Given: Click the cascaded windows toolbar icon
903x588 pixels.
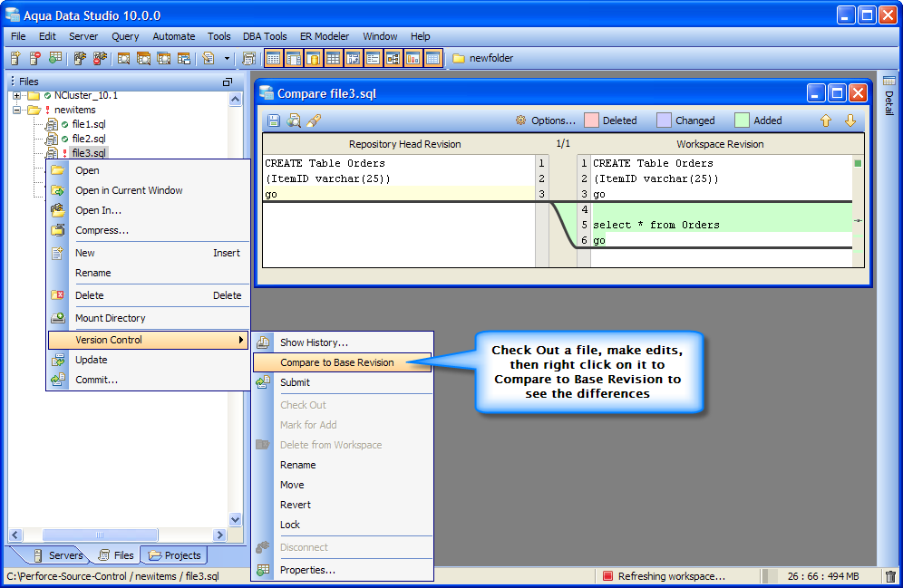Looking at the screenshot, I should [x=184, y=58].
